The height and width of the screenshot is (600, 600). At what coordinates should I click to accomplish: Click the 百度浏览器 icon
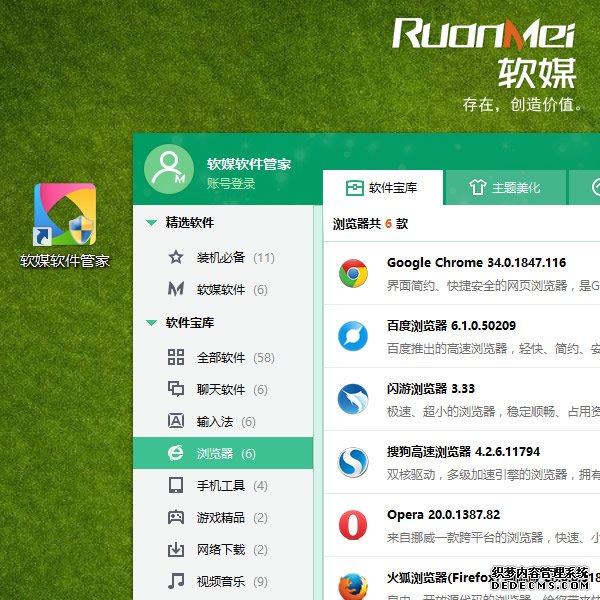(353, 336)
